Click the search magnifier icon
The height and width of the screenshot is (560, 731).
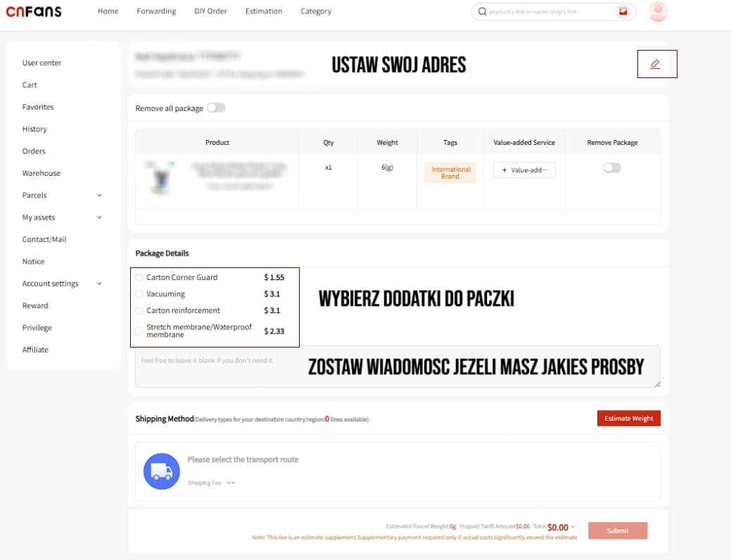[x=482, y=12]
